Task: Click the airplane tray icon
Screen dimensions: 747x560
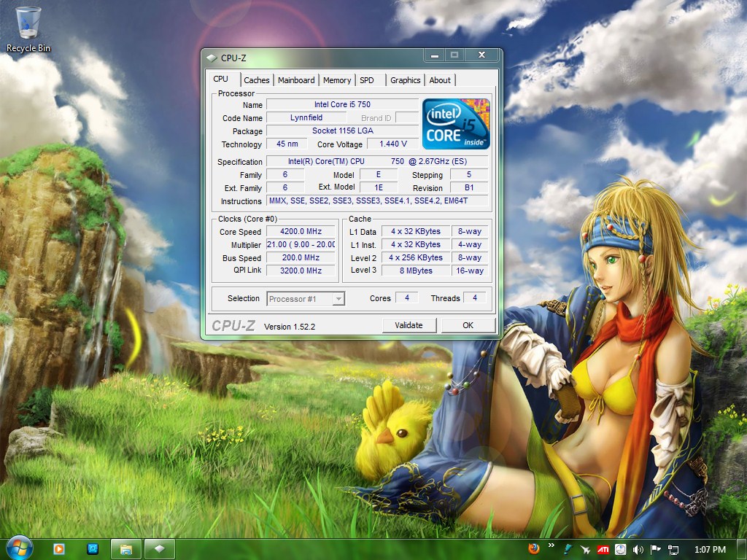Action: (x=586, y=550)
